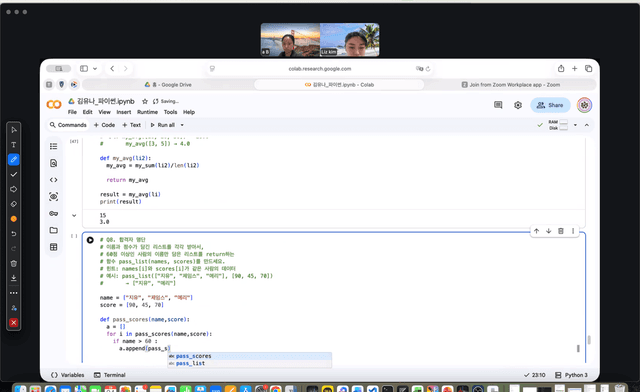The height and width of the screenshot is (392, 640).
Task: Open Colab data explorer eye-scan panel
Action: pos(53,196)
